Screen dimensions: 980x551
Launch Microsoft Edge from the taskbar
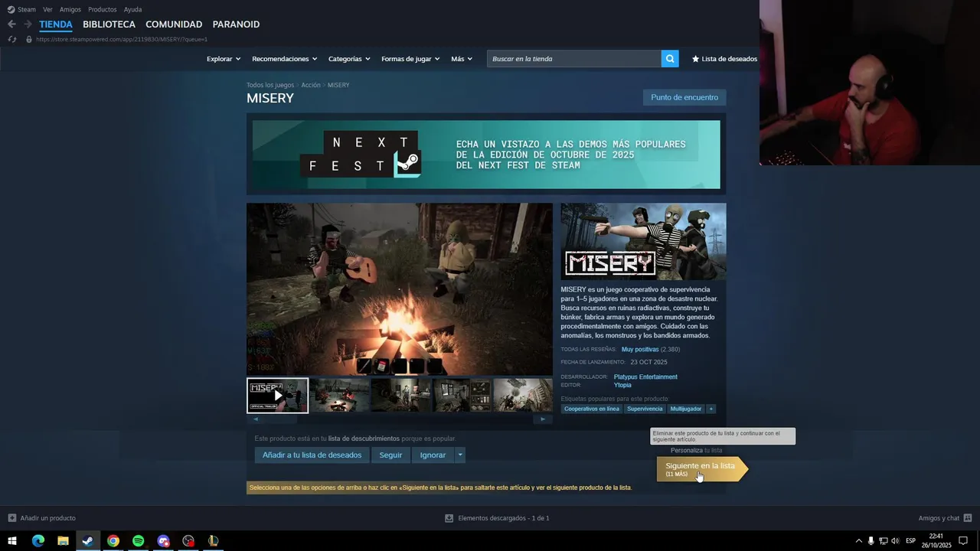(x=38, y=541)
